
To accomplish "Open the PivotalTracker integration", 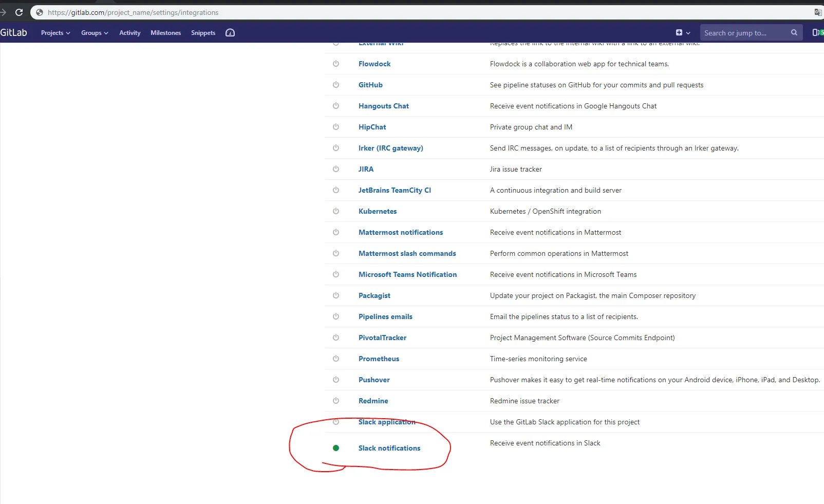I will pos(383,338).
